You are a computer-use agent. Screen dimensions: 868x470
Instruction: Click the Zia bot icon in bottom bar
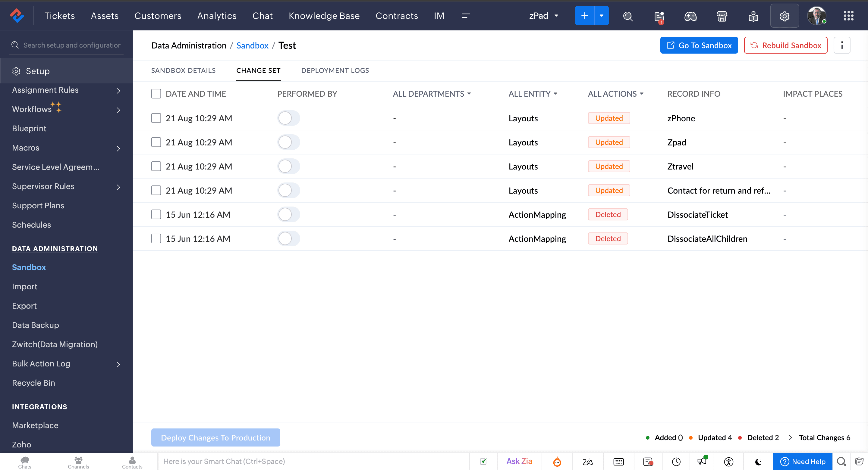(557, 462)
